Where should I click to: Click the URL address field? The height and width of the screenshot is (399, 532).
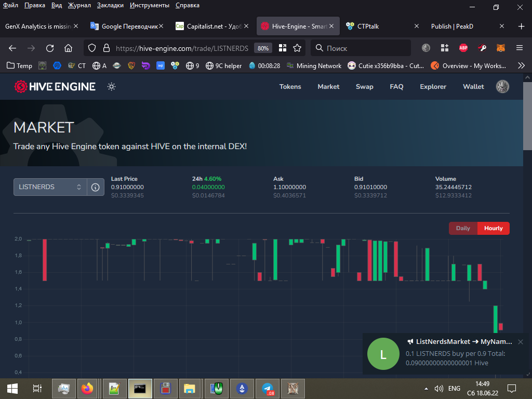(182, 48)
